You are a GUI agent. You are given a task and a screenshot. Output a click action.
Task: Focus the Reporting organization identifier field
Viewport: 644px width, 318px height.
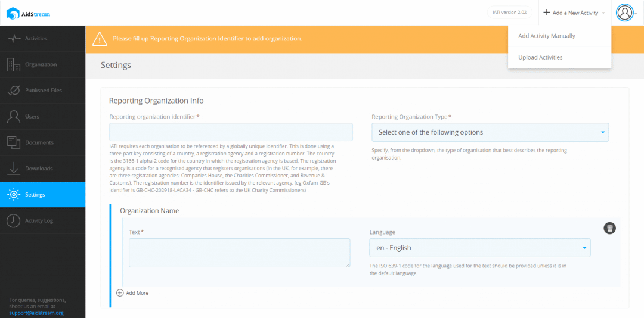tap(231, 132)
